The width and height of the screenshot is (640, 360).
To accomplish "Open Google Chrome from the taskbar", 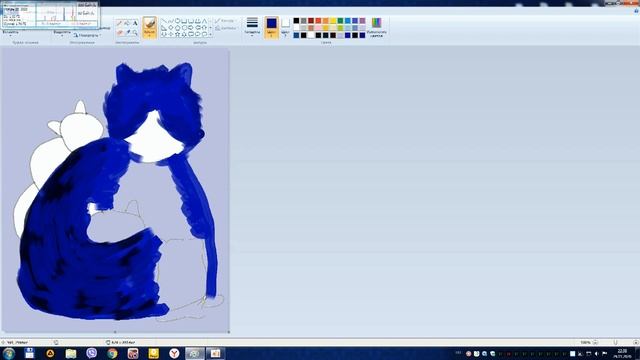I will (112, 353).
